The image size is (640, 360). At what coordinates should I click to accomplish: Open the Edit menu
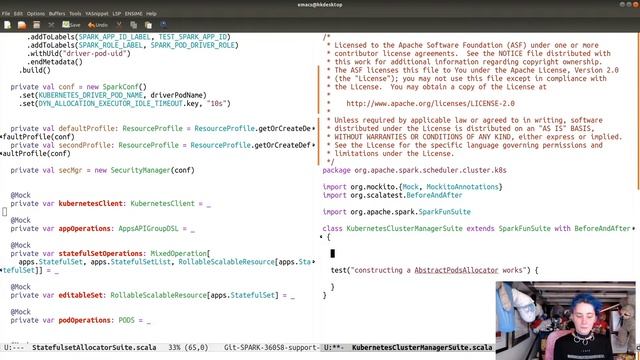[x=18, y=13]
